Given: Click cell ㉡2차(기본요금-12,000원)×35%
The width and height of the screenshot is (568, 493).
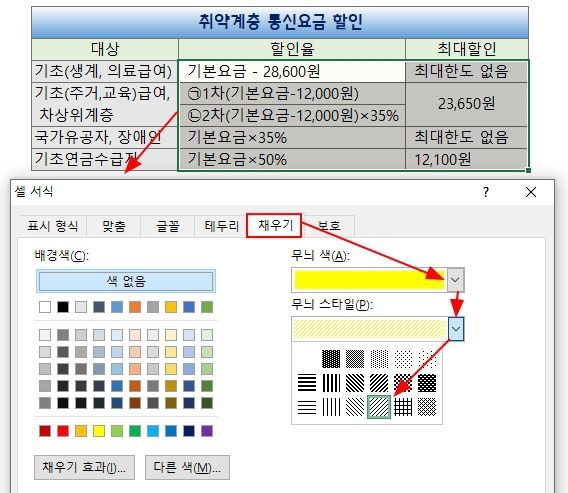Looking at the screenshot, I should click(292, 116).
